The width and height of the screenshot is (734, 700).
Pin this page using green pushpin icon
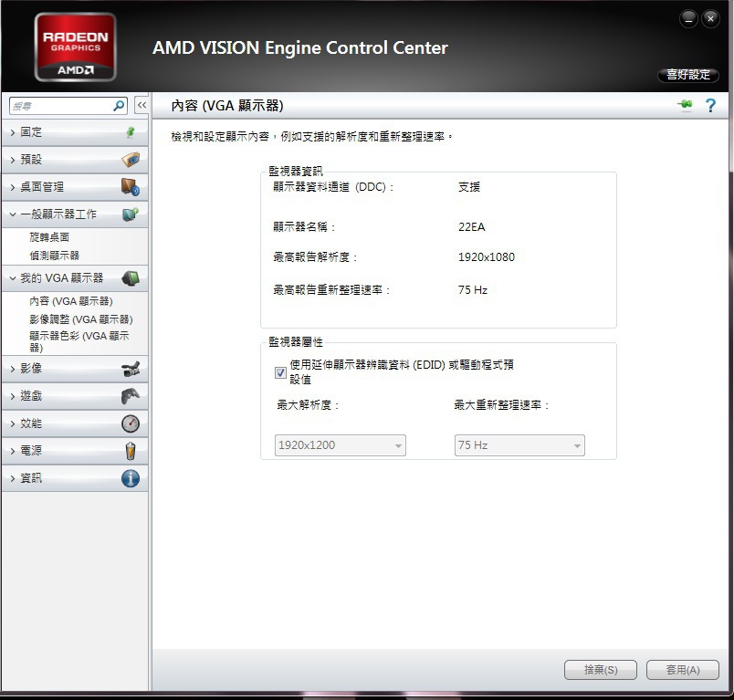click(x=685, y=105)
